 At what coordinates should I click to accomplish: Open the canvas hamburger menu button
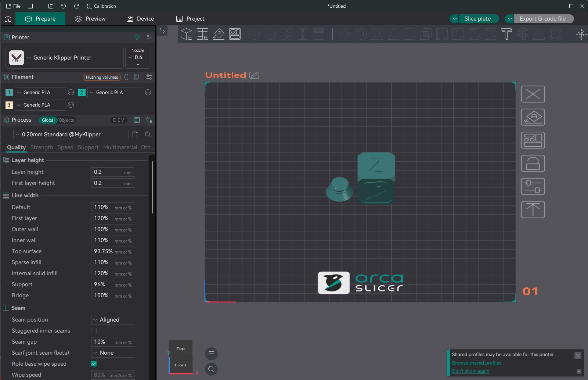point(211,354)
